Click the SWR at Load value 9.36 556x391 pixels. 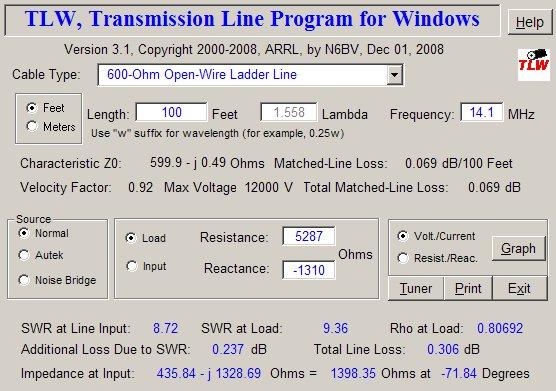[335, 328]
